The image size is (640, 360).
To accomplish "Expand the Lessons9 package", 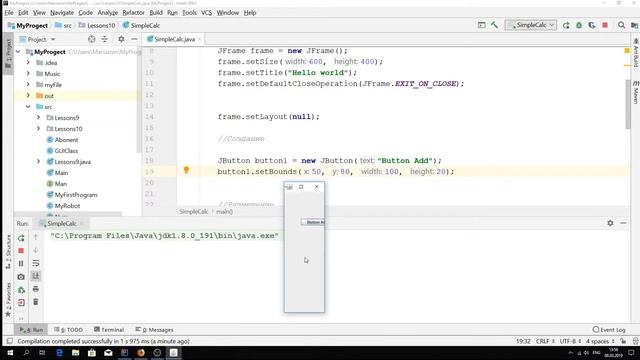I will tap(39, 118).
